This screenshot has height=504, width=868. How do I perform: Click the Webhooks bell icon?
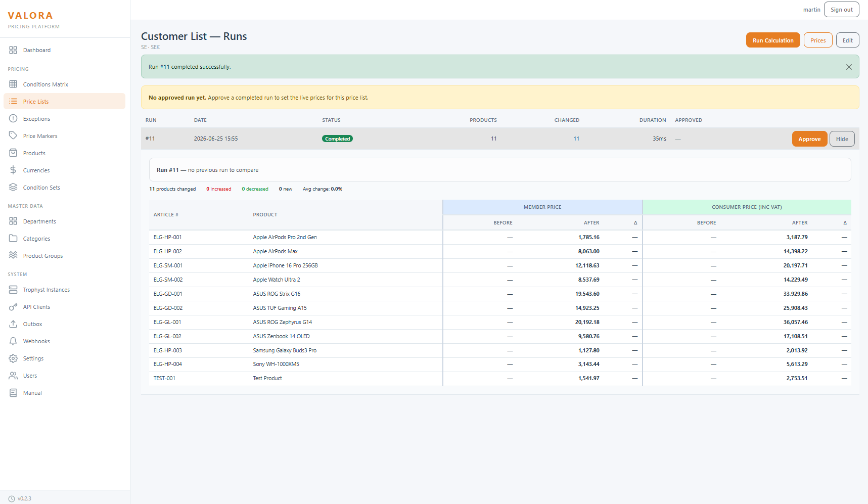pos(13,341)
